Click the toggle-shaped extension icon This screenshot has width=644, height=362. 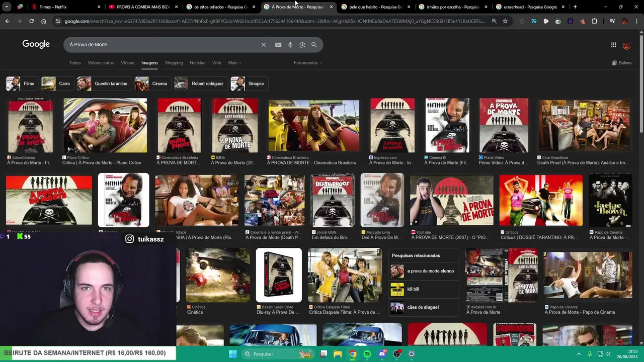click(558, 21)
